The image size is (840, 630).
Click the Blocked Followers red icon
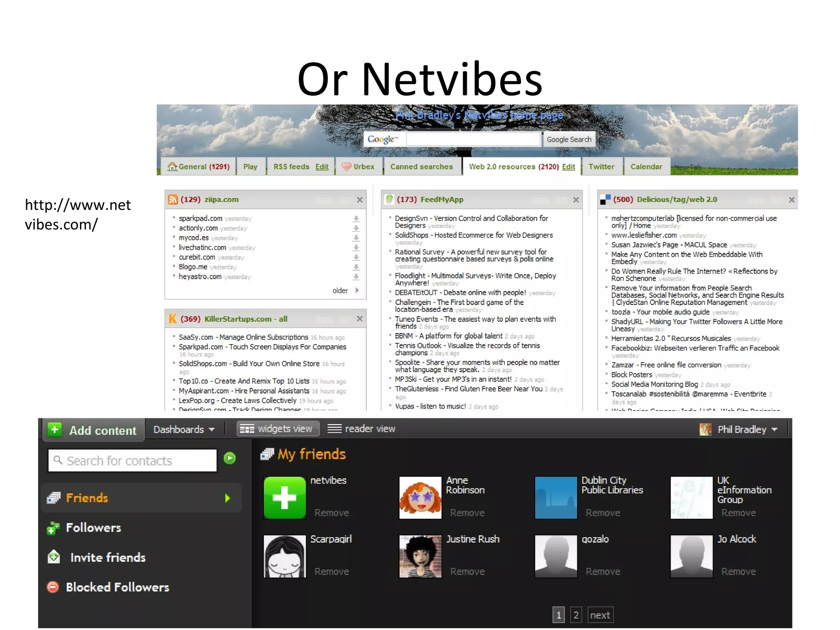pos(53,587)
